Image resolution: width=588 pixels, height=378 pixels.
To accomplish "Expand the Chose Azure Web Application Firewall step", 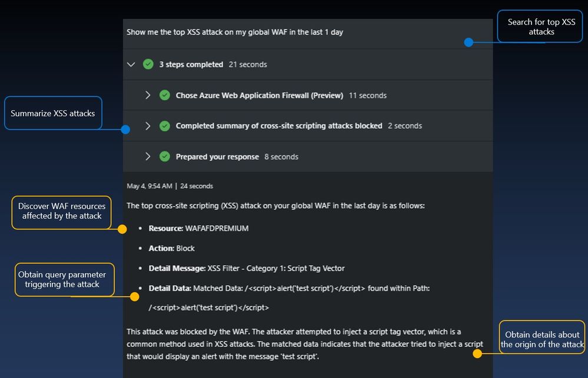I will (x=148, y=95).
